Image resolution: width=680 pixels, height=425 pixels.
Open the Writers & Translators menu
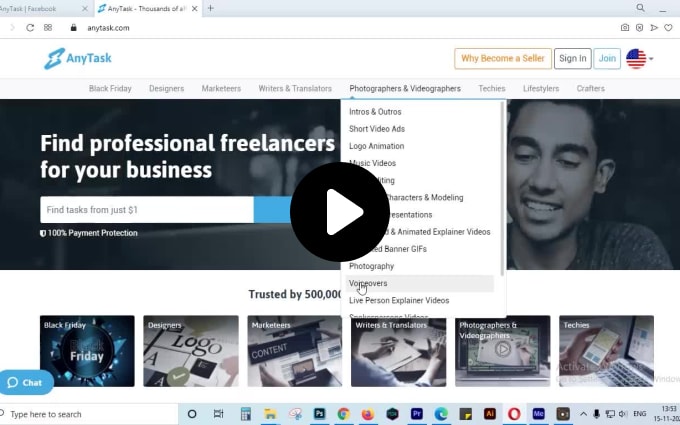295,88
